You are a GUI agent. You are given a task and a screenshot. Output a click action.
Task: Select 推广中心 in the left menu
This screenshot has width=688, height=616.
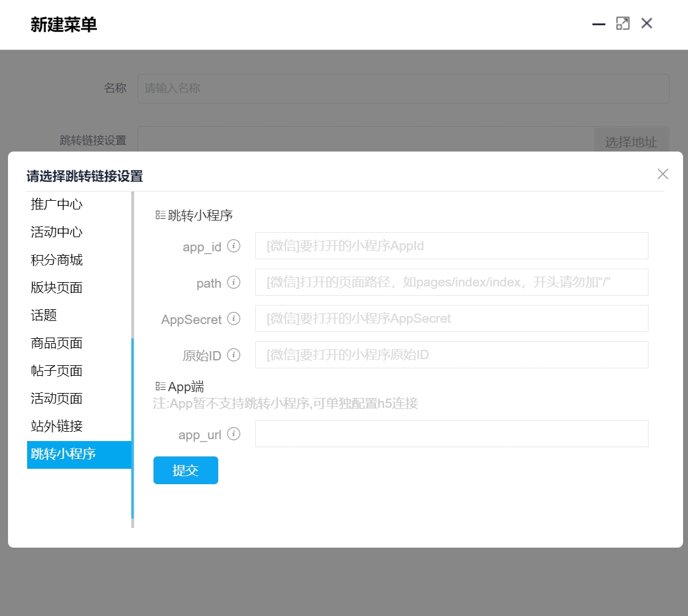click(x=79, y=205)
